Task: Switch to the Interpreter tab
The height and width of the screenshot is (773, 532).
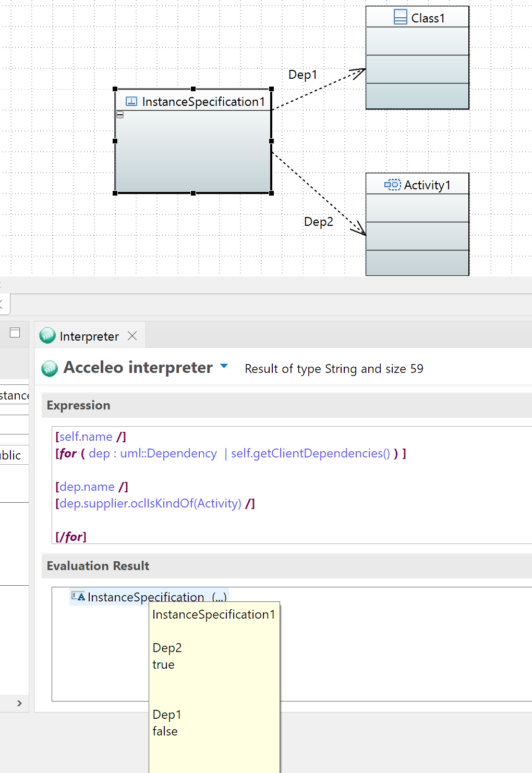Action: click(x=89, y=336)
